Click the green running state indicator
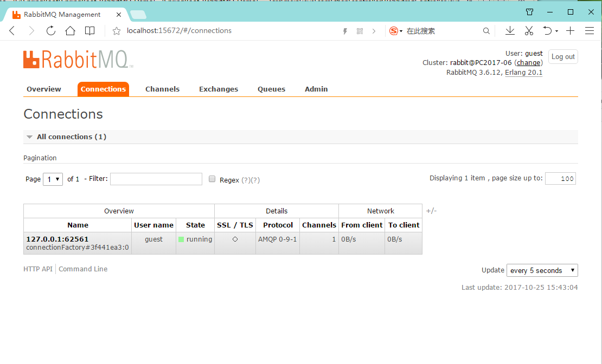602x364 pixels. pyautogui.click(x=181, y=239)
